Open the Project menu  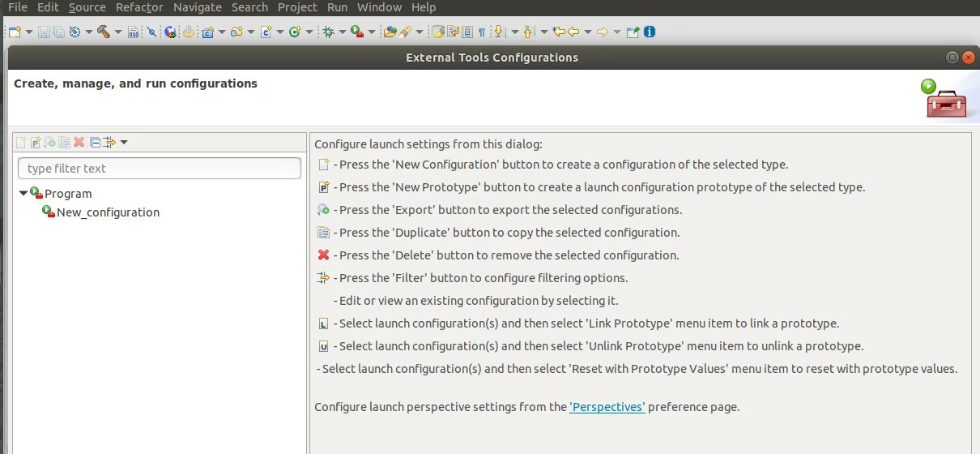click(x=297, y=7)
